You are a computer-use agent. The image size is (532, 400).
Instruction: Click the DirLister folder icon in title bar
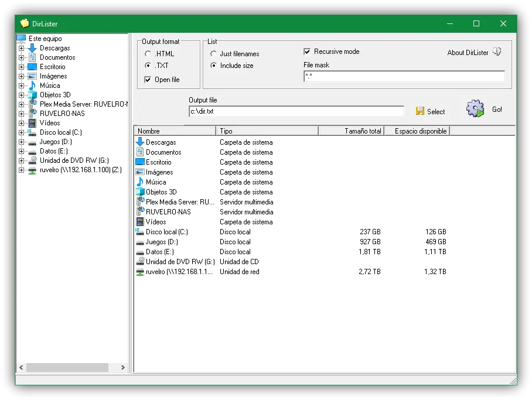(25, 23)
